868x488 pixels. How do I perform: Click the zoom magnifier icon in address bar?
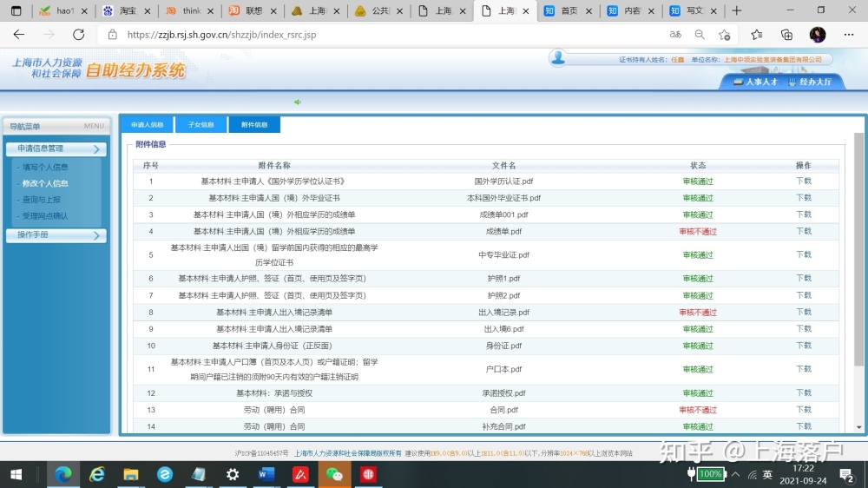coord(700,35)
